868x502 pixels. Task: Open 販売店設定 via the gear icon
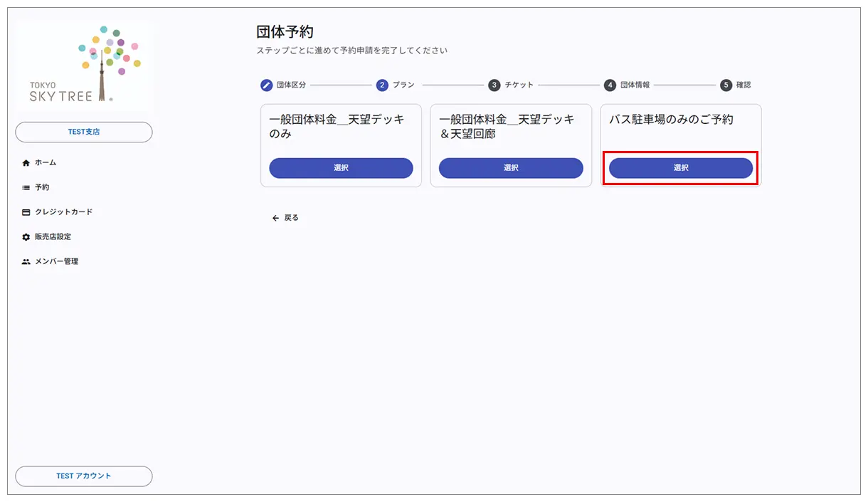click(x=25, y=237)
